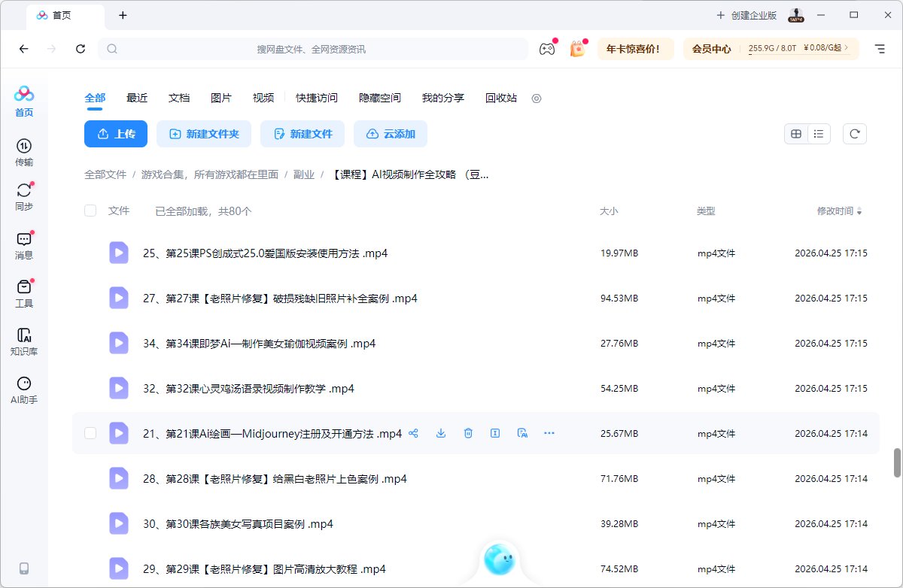Open 同步 sync in the left sidebar
The height and width of the screenshot is (588, 903).
click(24, 197)
